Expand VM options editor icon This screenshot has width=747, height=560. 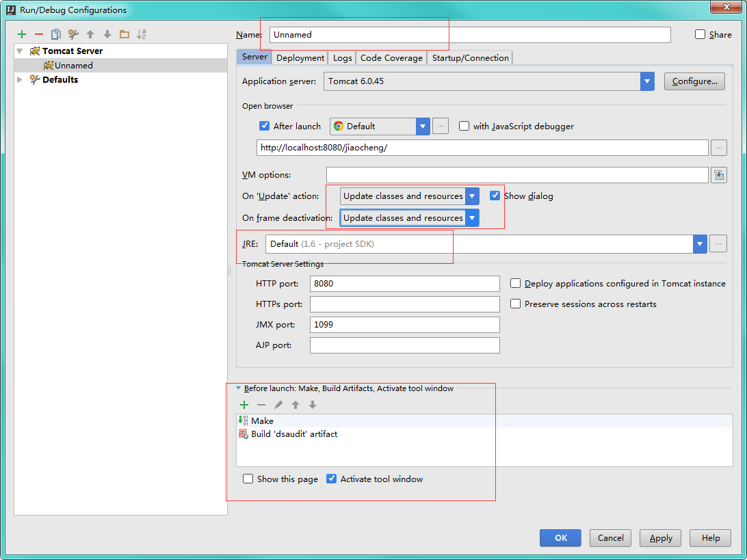(718, 175)
